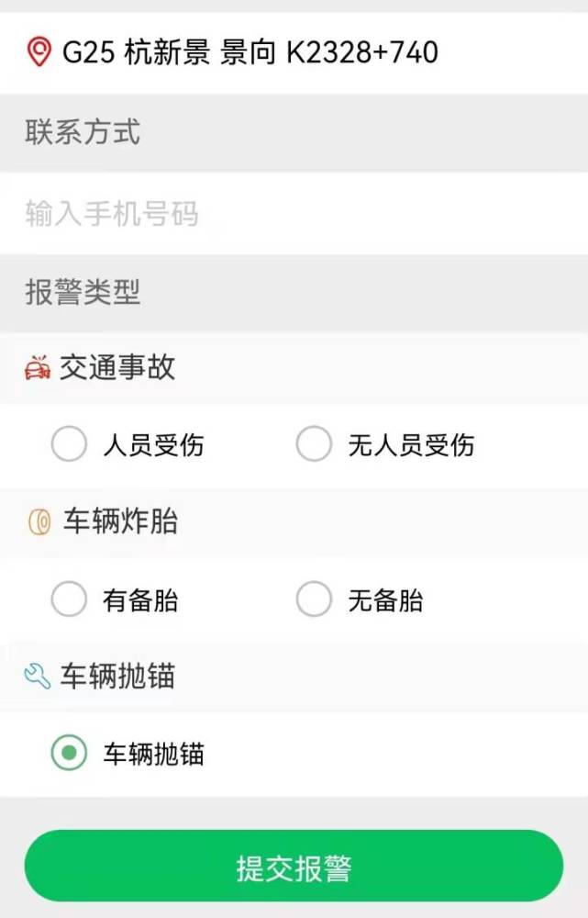The width and height of the screenshot is (588, 918).
Task: Tap the 联系方式 section label
Action: point(83,131)
